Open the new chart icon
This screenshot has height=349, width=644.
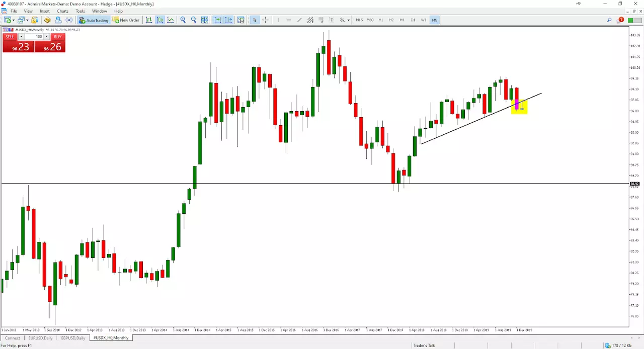[x=7, y=20]
